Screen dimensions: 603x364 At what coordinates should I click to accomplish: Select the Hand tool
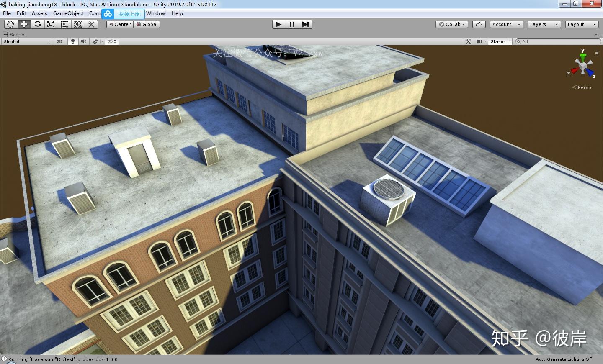click(x=10, y=24)
